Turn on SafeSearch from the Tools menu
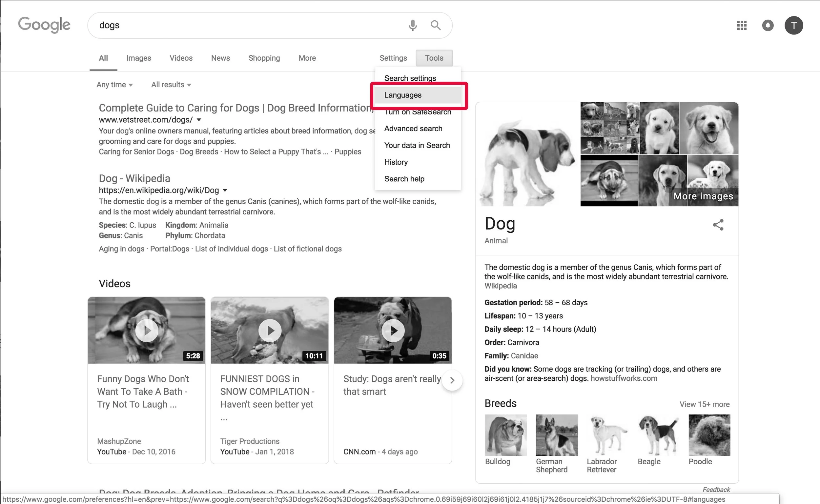This screenshot has width=820, height=504. point(418,112)
